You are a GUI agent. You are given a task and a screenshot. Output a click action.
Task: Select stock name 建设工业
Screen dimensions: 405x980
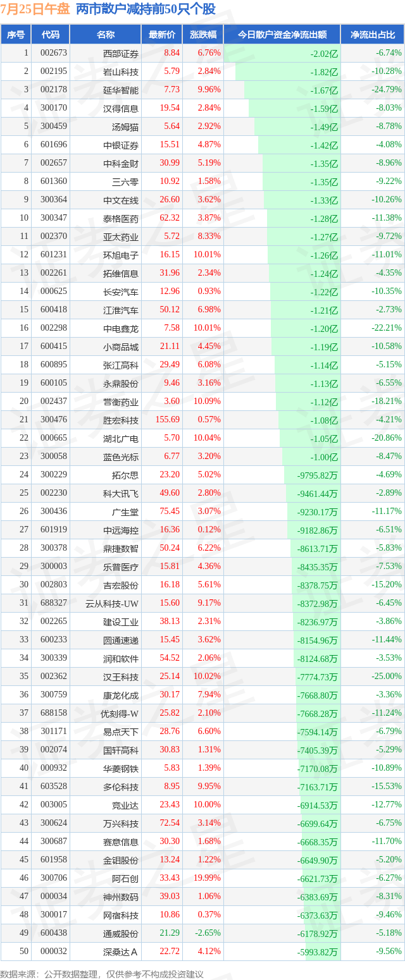pyautogui.click(x=121, y=622)
